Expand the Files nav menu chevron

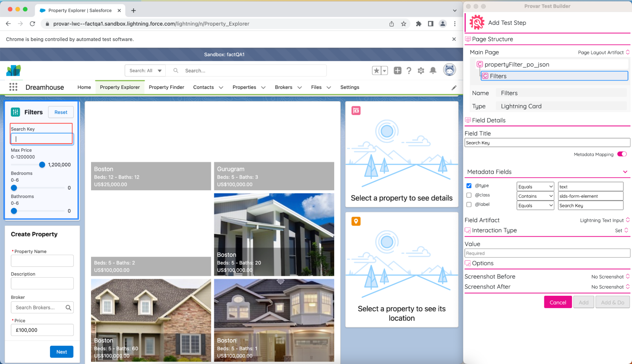tap(328, 88)
